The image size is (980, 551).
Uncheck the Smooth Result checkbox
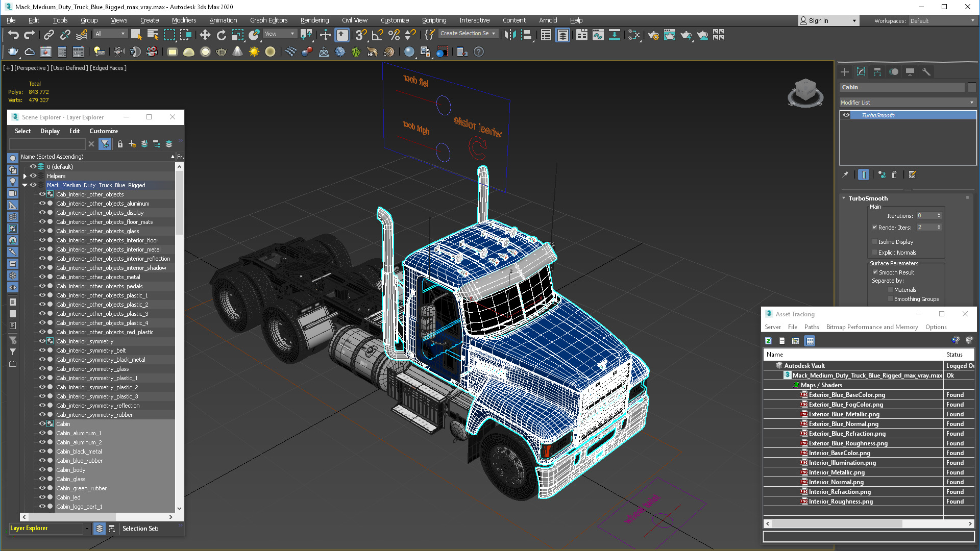tap(875, 272)
